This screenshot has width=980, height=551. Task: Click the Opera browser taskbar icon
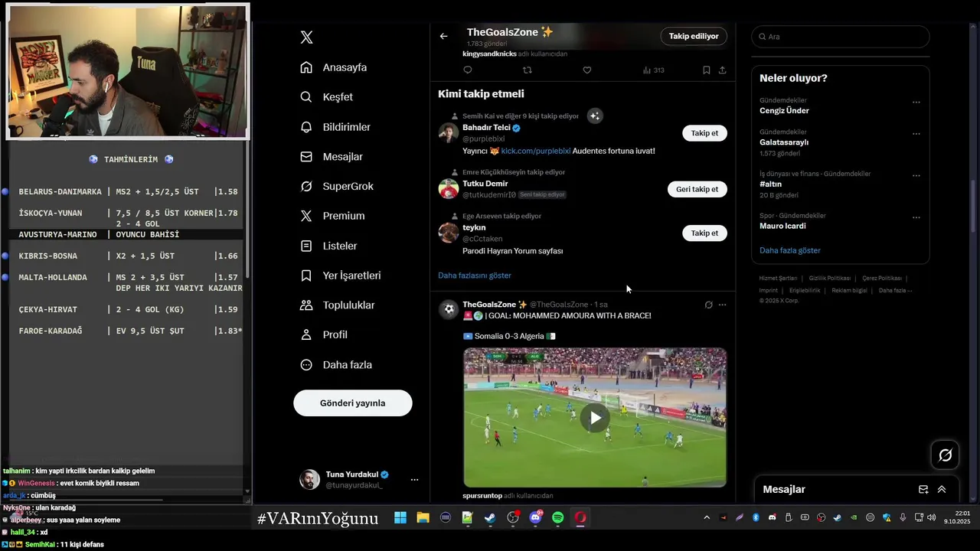click(580, 518)
